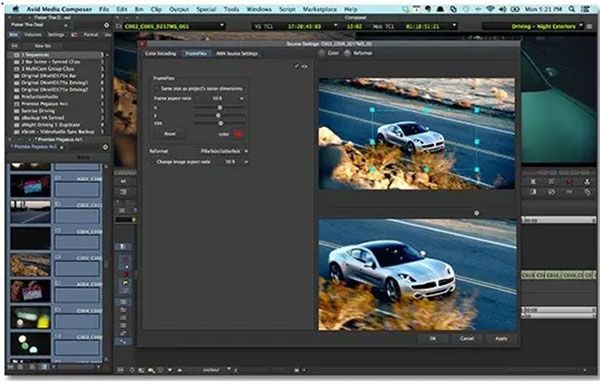Click the Composer fast menu hamburger icon
The image size is (600, 381).
point(590,26)
